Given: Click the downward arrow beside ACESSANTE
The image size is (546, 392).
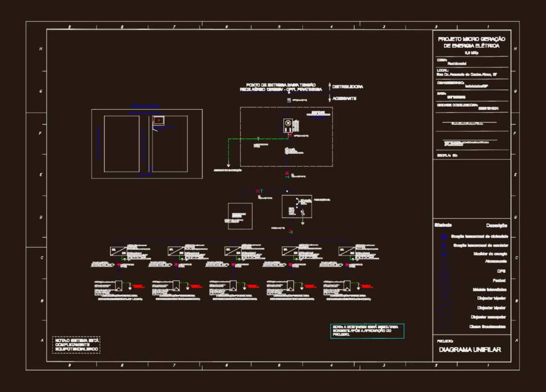Looking at the screenshot, I should point(330,99).
